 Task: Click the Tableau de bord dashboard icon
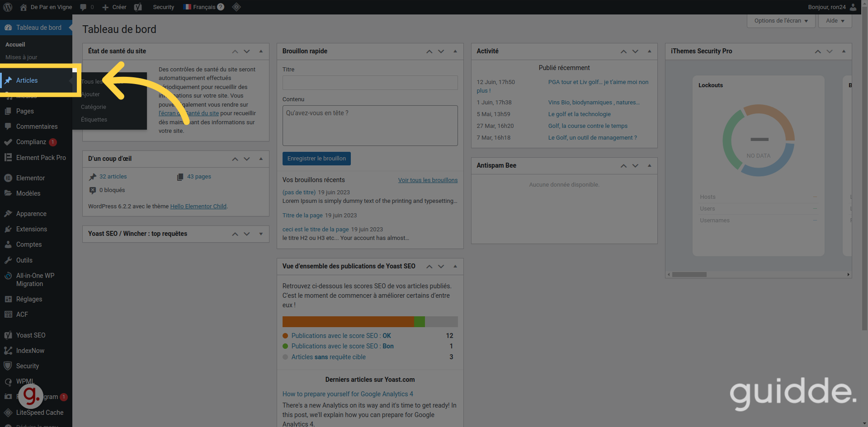(8, 28)
